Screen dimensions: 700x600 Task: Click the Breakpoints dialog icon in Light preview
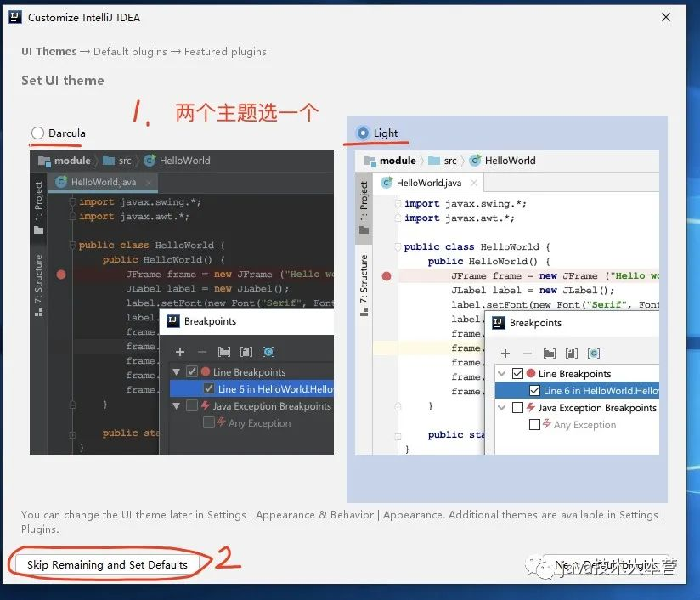click(498, 323)
